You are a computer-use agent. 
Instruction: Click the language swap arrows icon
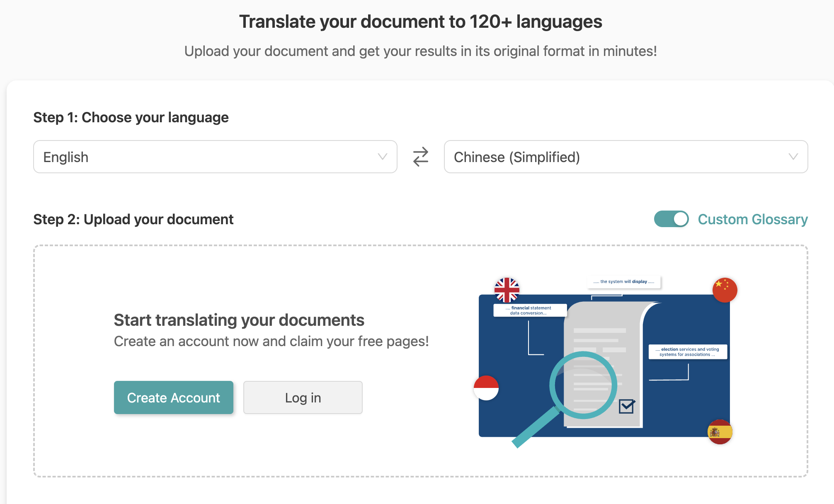(420, 157)
